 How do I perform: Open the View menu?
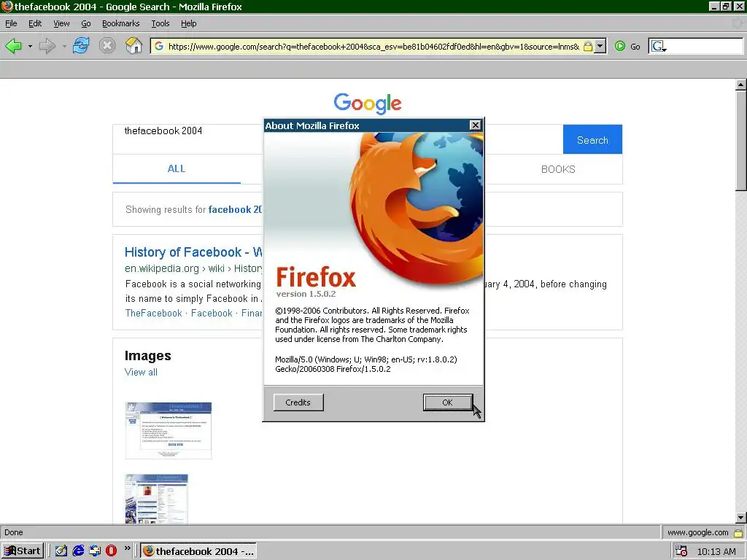click(61, 23)
